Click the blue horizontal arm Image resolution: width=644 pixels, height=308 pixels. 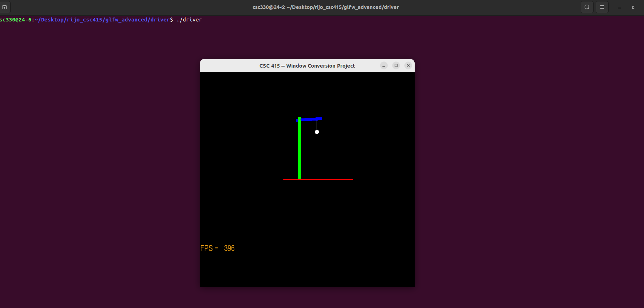[x=312, y=119]
